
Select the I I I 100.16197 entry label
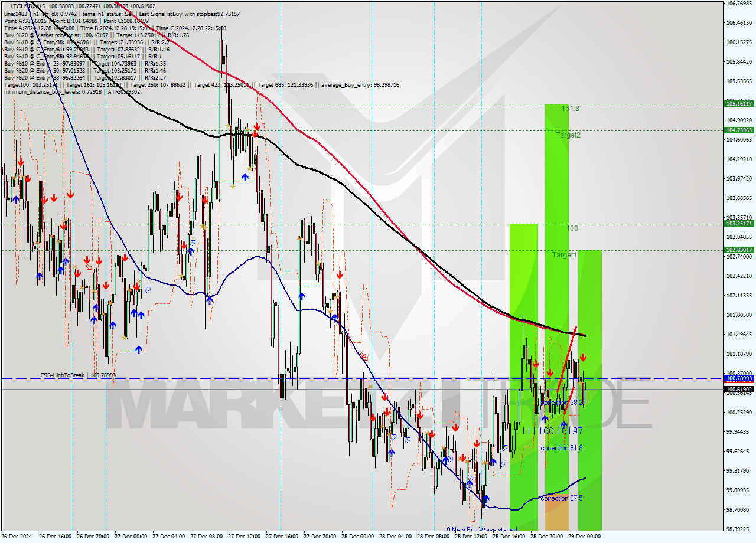553,431
